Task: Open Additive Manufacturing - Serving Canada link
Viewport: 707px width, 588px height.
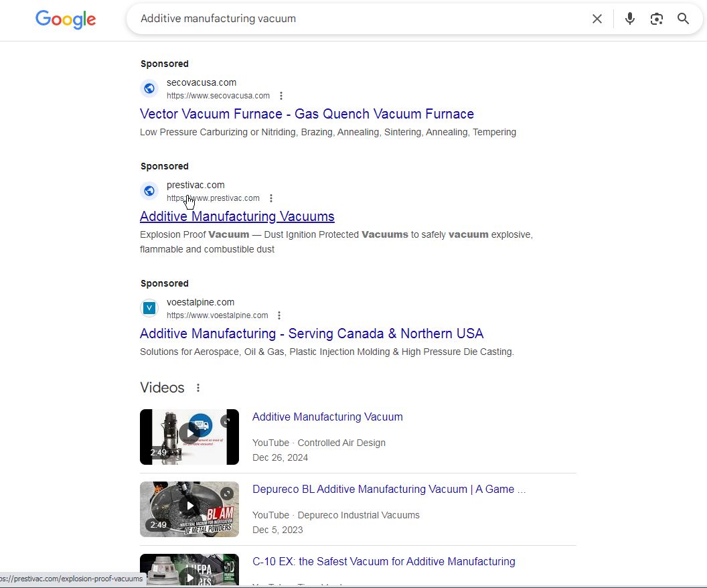Action: point(311,334)
